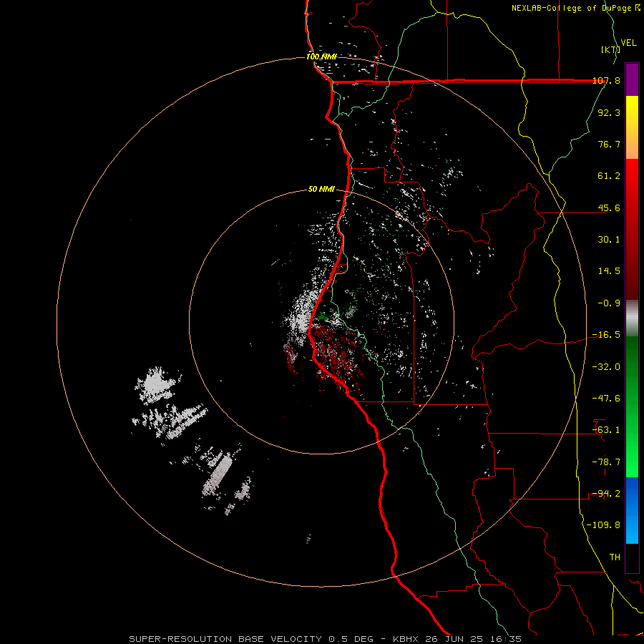
Task: Click the 50 NMI range ring label
Action: point(321,190)
